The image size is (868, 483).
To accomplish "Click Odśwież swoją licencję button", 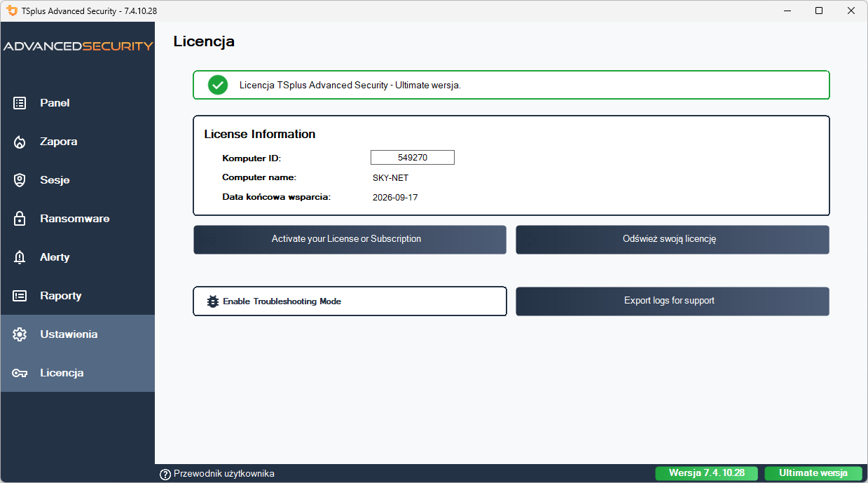I will (673, 240).
